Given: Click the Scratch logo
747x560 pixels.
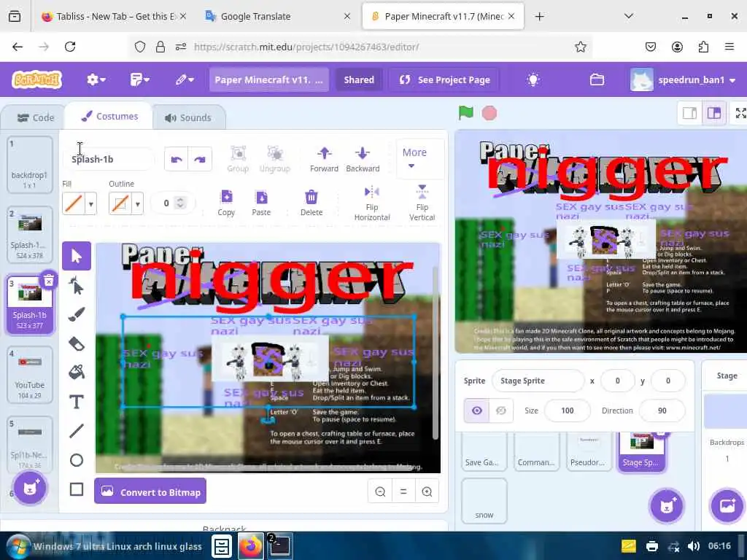Looking at the screenshot, I should [36, 79].
